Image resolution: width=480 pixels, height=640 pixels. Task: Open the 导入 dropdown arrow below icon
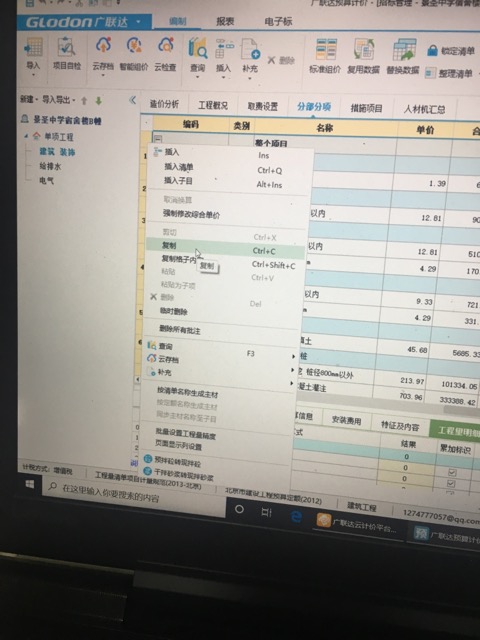click(x=33, y=76)
